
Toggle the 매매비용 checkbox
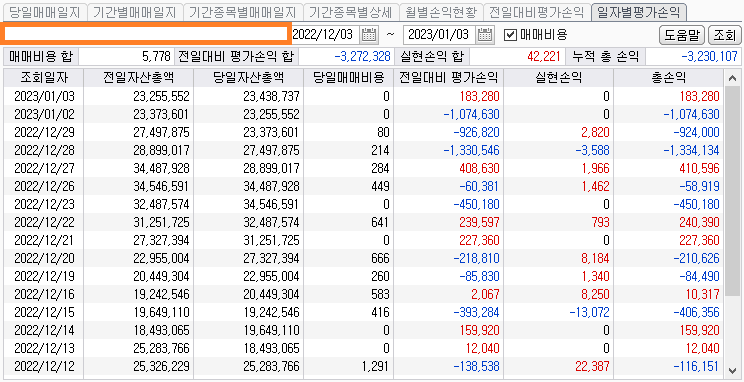pos(510,35)
